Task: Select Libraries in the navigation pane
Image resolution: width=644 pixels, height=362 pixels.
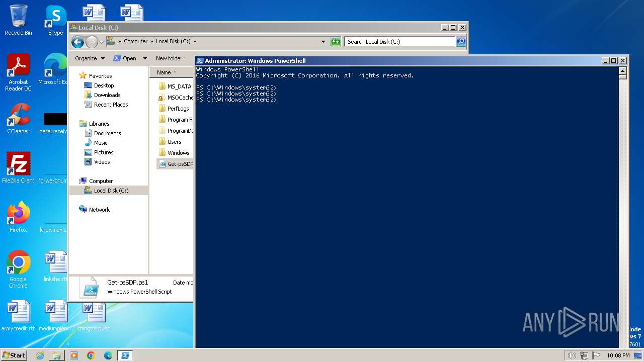Action: (x=99, y=124)
